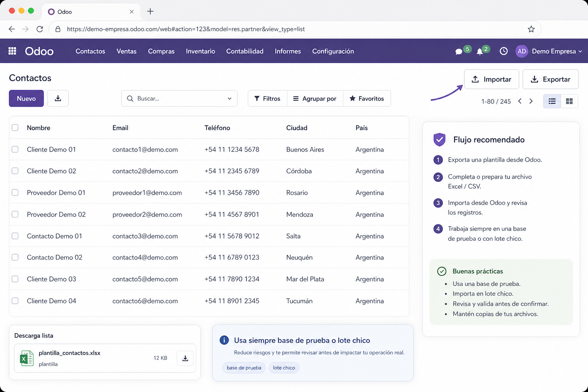Click the Excel file icon of plantilla_contactos
588x392 pixels.
[x=27, y=358]
